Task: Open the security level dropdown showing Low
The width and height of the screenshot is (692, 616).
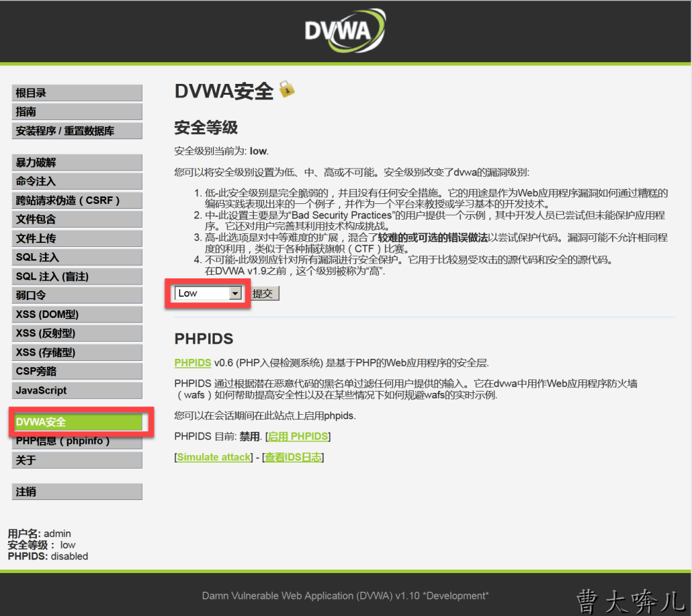Action: (207, 293)
